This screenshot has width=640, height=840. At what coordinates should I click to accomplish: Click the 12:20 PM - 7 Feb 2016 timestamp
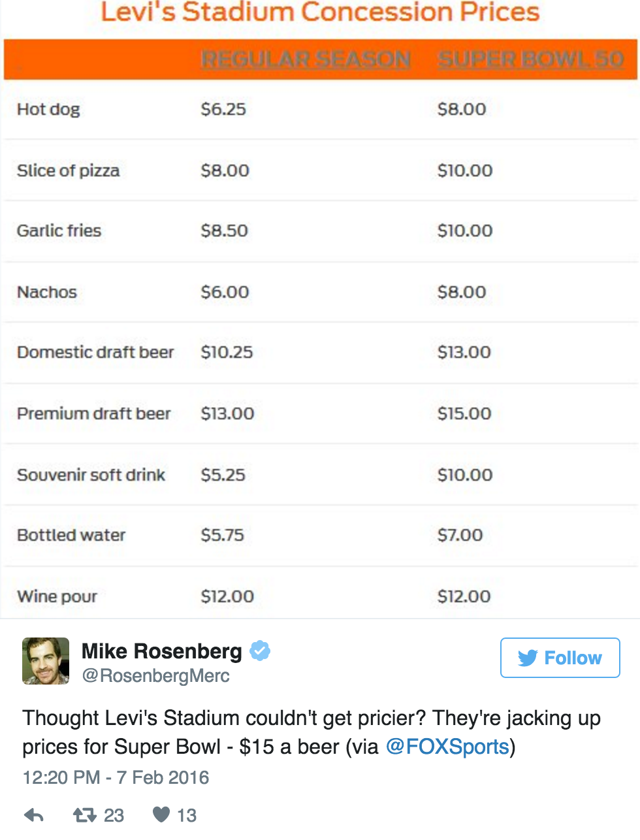[x=116, y=777]
